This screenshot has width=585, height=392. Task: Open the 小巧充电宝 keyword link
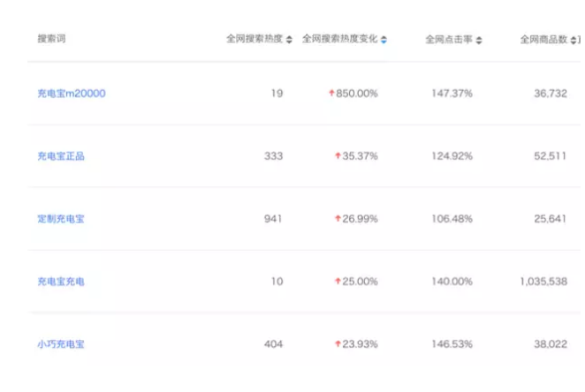click(61, 344)
